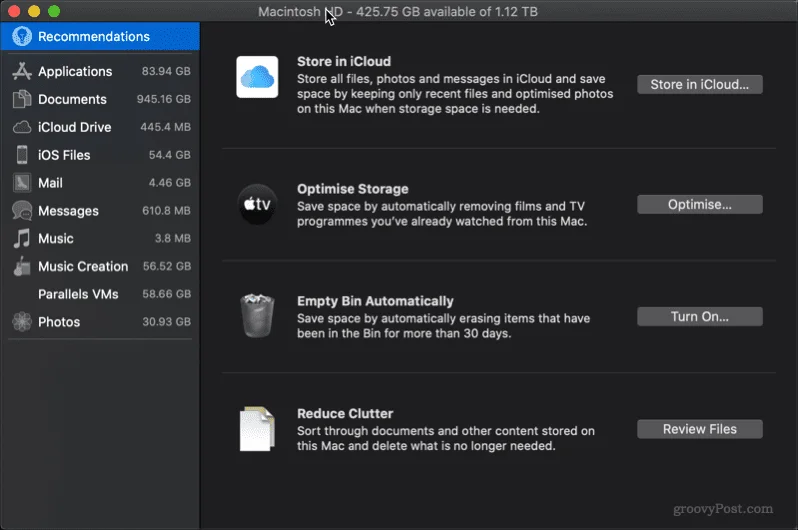The image size is (798, 530).
Task: Click the Apple TV icon
Action: click(x=257, y=204)
